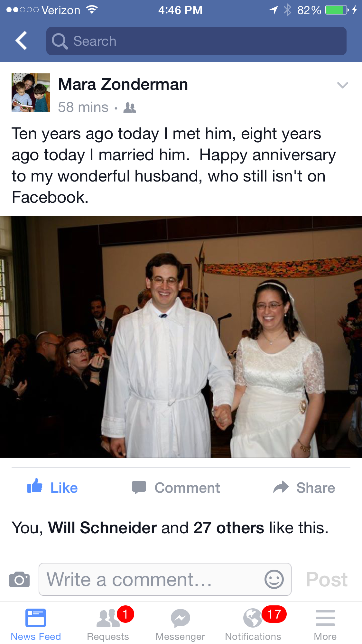The image size is (362, 644).
Task: Open Mara Zonderman's profile name link
Action: click(123, 85)
